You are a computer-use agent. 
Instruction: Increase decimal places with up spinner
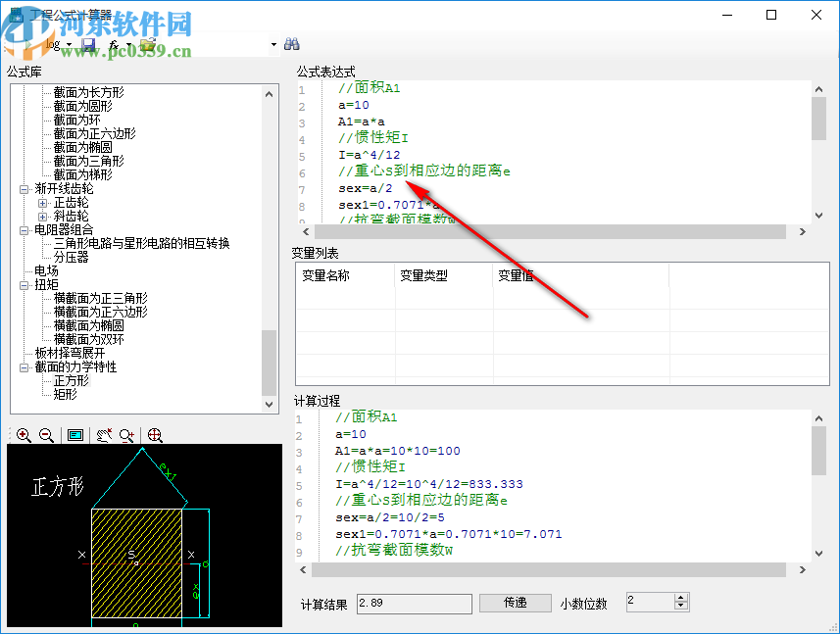(x=681, y=598)
